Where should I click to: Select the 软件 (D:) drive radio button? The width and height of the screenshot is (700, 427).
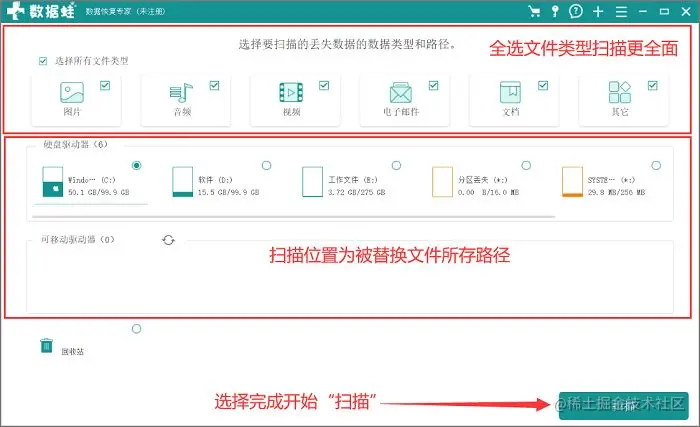[x=267, y=165]
